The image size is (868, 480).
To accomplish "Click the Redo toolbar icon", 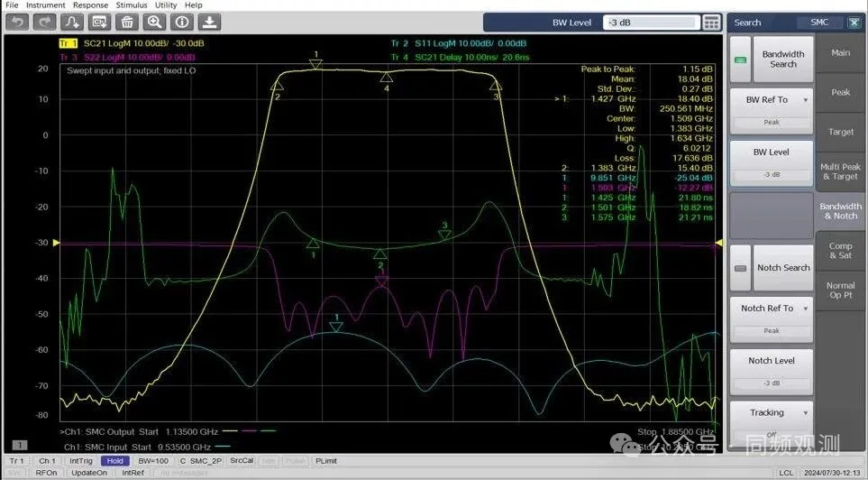I will [x=44, y=23].
